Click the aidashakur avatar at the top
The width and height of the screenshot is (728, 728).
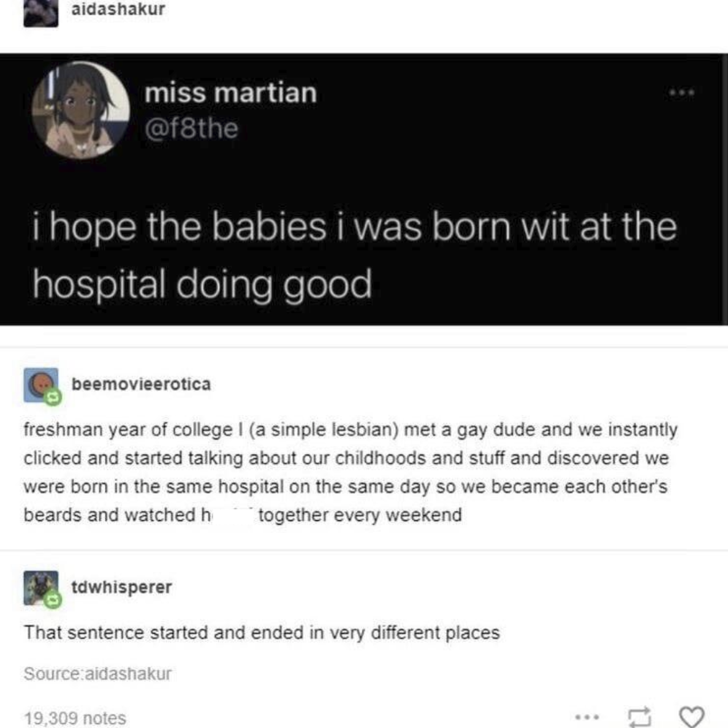40,12
